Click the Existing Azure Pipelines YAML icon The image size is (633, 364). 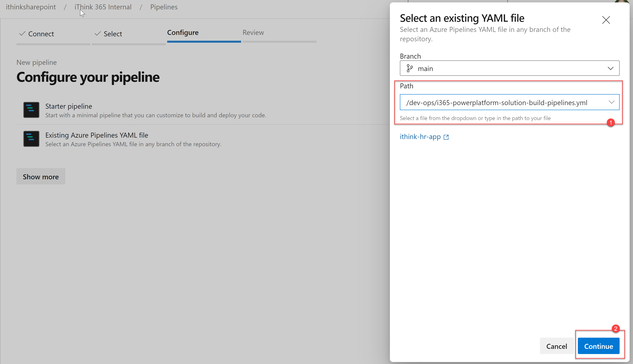click(x=31, y=139)
